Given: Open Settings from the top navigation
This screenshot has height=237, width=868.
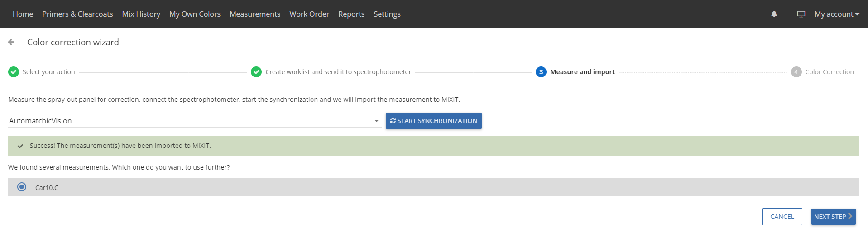Looking at the screenshot, I should pos(387,14).
